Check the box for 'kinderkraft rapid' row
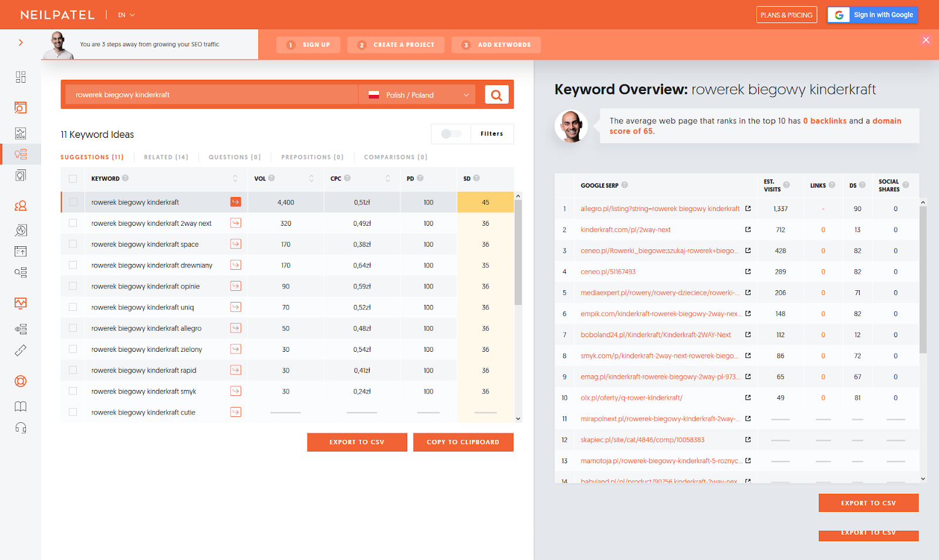This screenshot has width=939, height=560. click(73, 370)
